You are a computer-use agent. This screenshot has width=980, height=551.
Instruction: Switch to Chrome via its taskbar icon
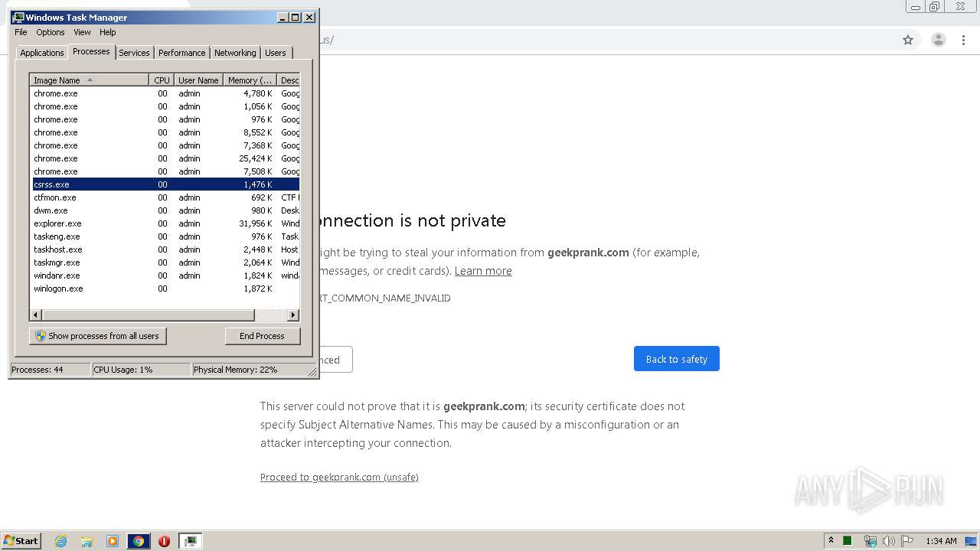pos(139,541)
